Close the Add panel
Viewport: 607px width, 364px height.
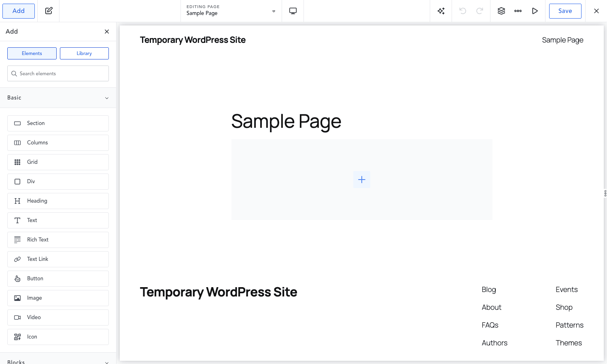pyautogui.click(x=107, y=32)
